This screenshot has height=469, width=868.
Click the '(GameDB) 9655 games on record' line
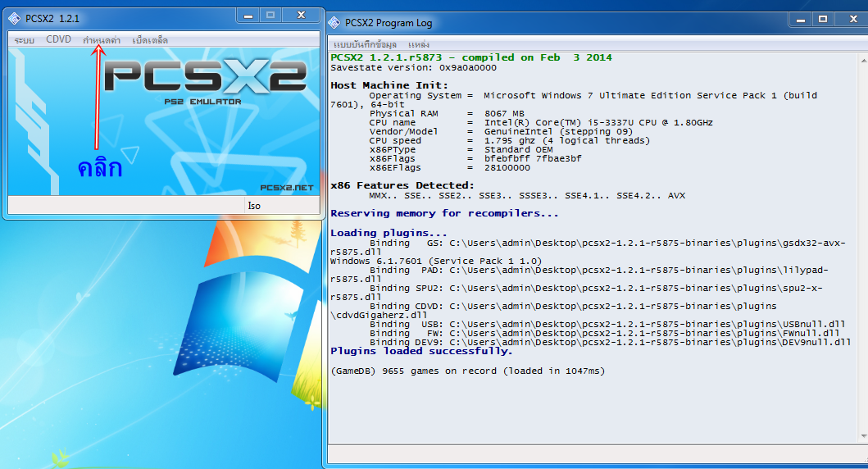tap(468, 371)
